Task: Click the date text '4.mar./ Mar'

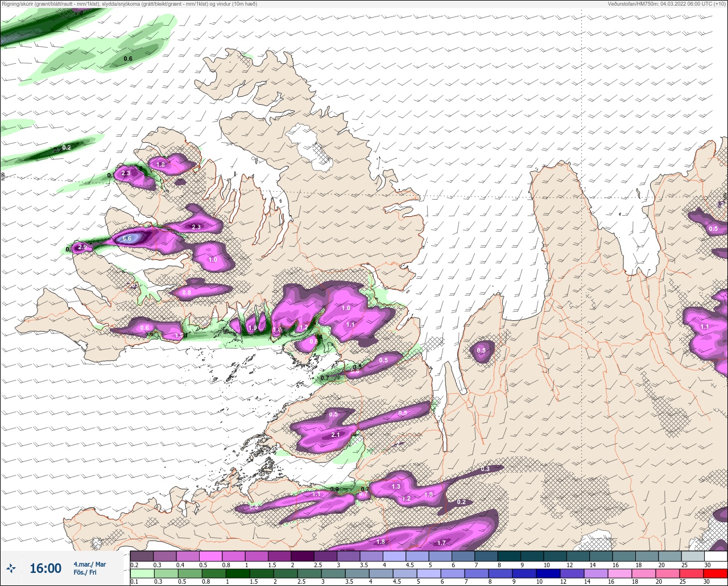Action: pos(90,564)
